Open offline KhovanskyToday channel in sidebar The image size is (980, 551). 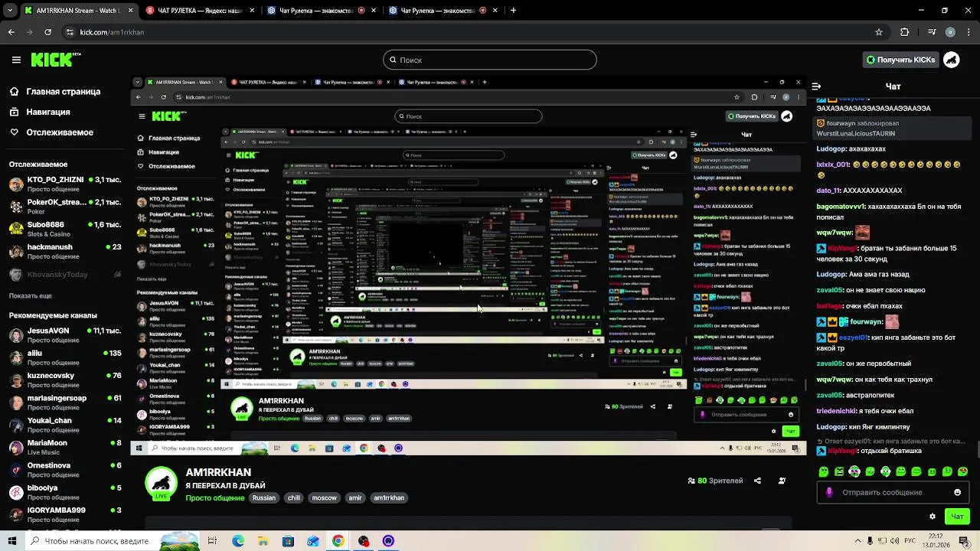(64, 275)
